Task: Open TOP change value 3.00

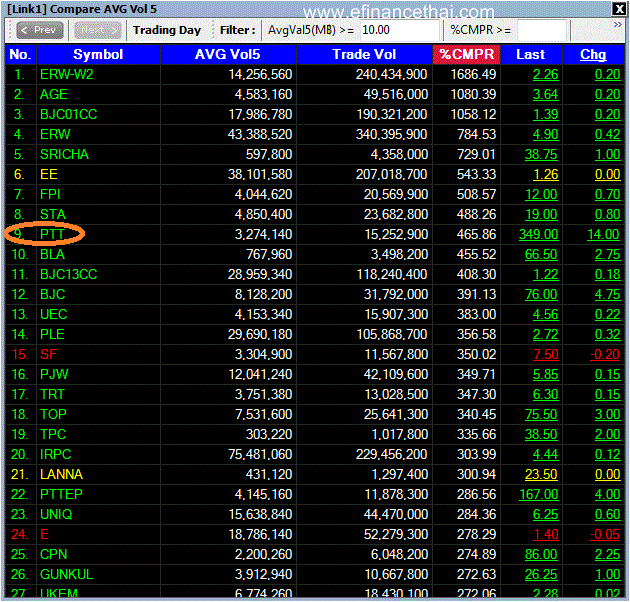Action: [608, 414]
